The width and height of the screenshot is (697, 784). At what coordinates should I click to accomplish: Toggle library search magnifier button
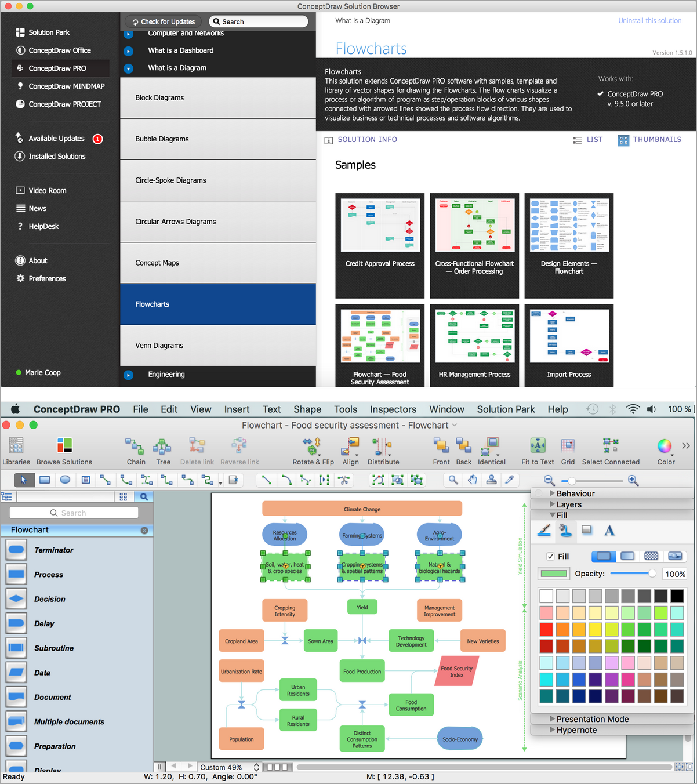(x=144, y=497)
